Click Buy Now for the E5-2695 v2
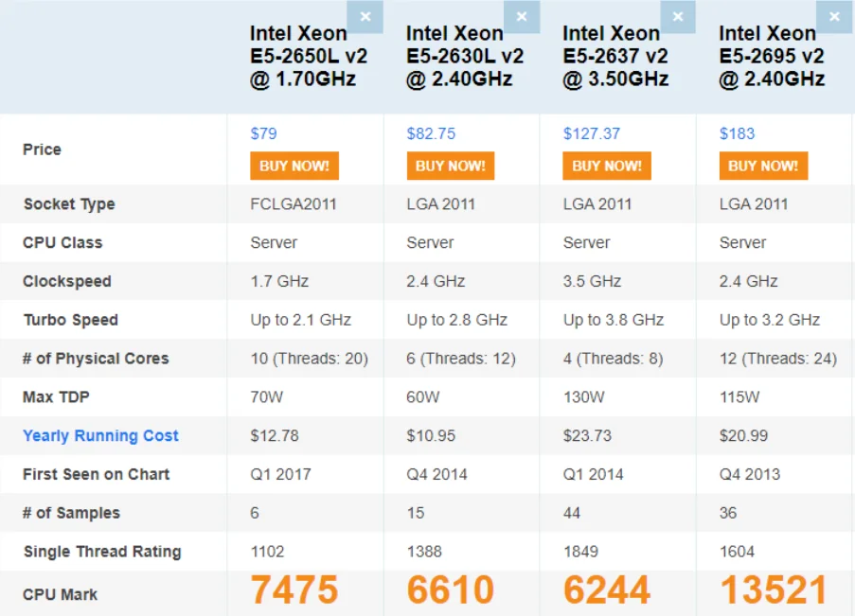855x616 pixels. click(x=763, y=166)
